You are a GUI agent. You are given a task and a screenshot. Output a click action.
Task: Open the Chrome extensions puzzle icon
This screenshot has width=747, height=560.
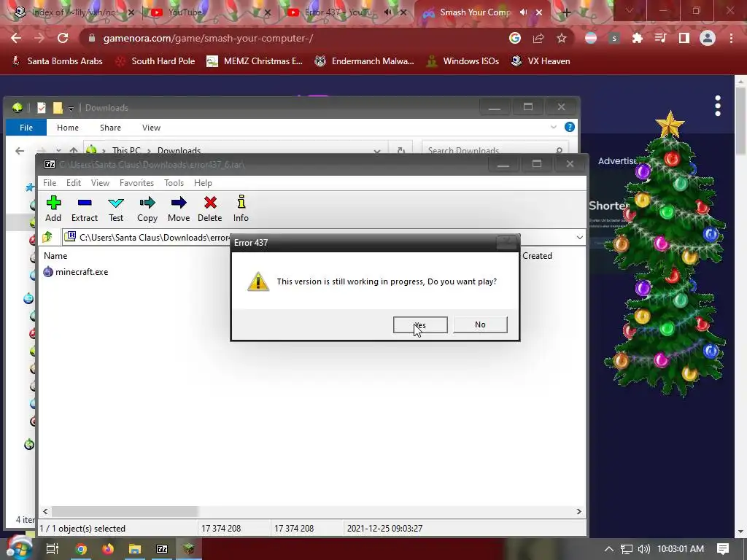point(638,38)
